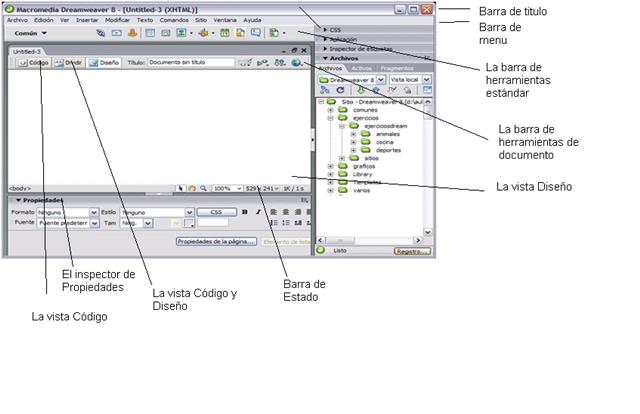
Task: Click the Preview in Browser globe icon
Action: point(296,62)
